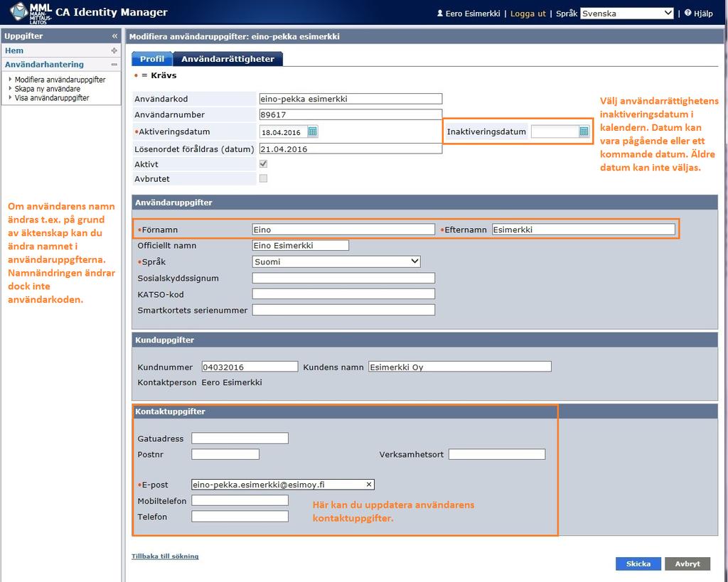Click the Officiellt namn field
This screenshot has height=582, width=728.
(x=301, y=245)
